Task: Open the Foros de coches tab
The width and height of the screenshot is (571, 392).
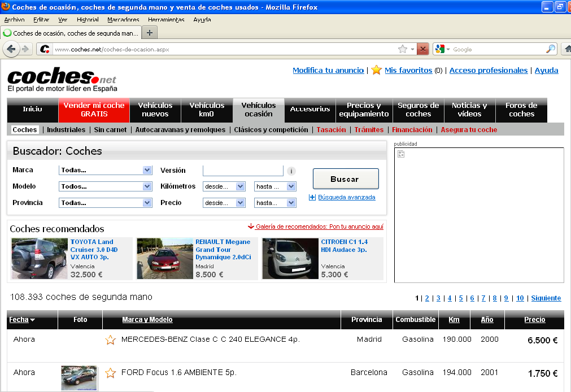Action: [521, 110]
